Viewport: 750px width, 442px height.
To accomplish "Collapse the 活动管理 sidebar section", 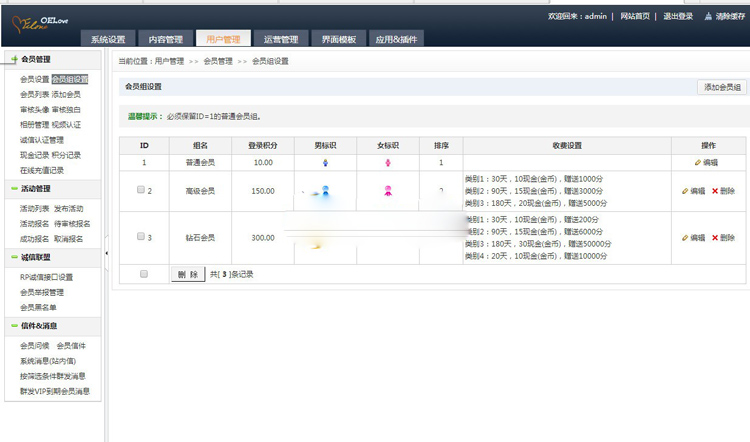I will (14, 188).
